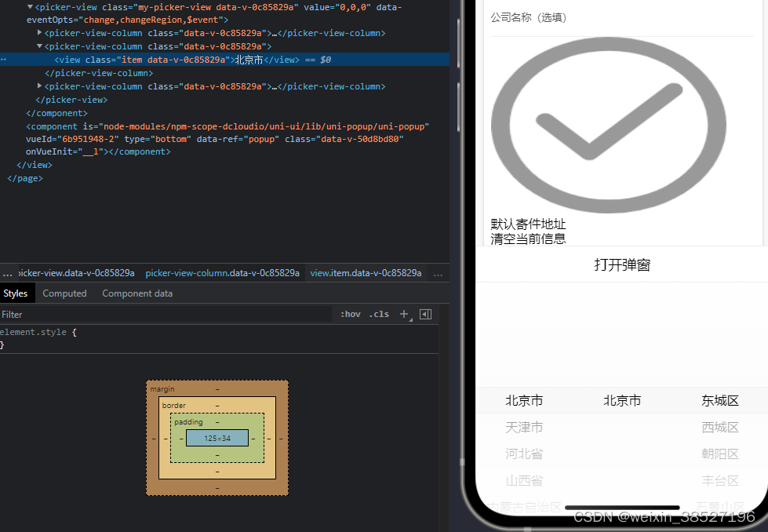Select the view.item.data-v-0c85829a breadcrumb item
The height and width of the screenshot is (532, 768).
[366, 273]
